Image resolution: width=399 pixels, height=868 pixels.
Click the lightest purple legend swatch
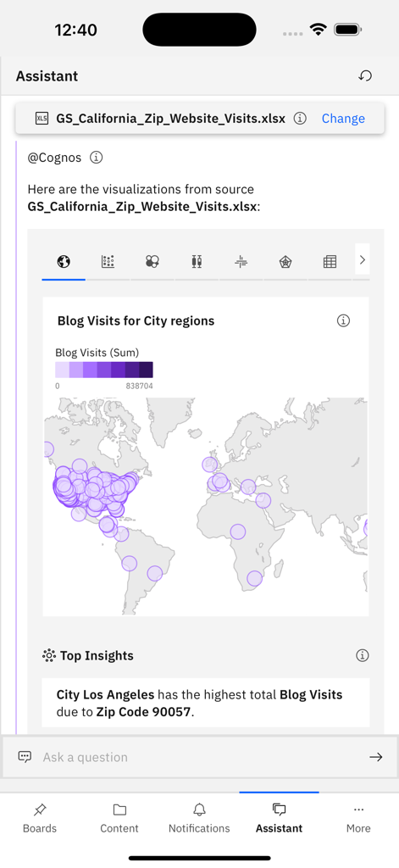(62, 370)
